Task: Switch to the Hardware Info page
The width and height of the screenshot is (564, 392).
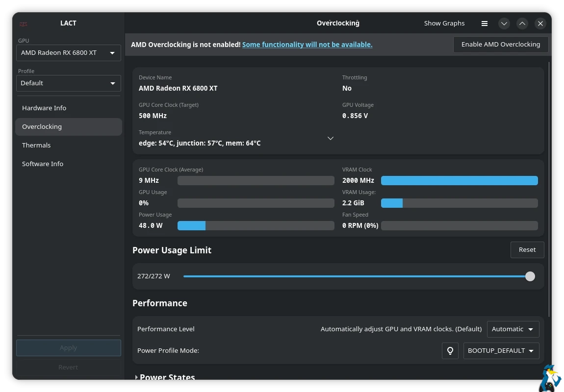Action: pos(44,108)
